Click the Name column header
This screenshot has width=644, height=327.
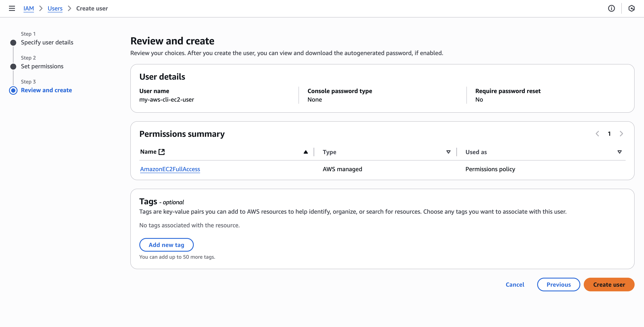point(148,152)
